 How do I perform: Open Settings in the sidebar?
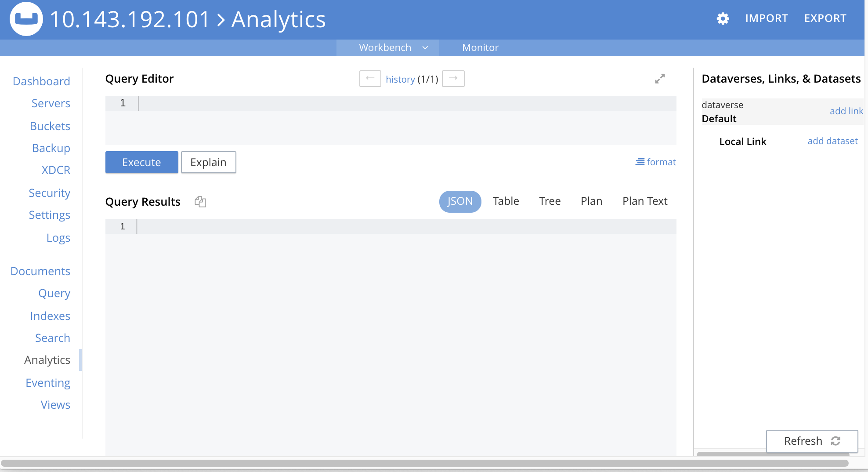(x=49, y=215)
